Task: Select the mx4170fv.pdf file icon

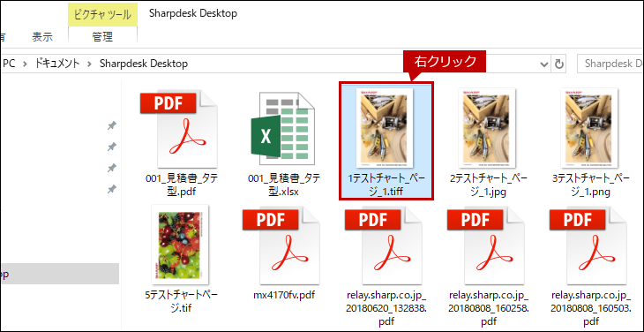Action: [281, 246]
